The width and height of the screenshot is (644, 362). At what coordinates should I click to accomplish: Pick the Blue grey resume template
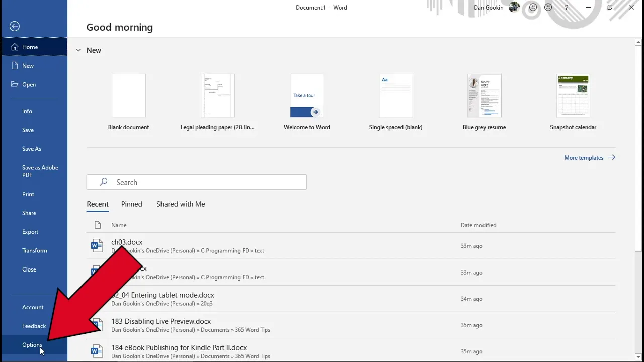[x=485, y=103]
